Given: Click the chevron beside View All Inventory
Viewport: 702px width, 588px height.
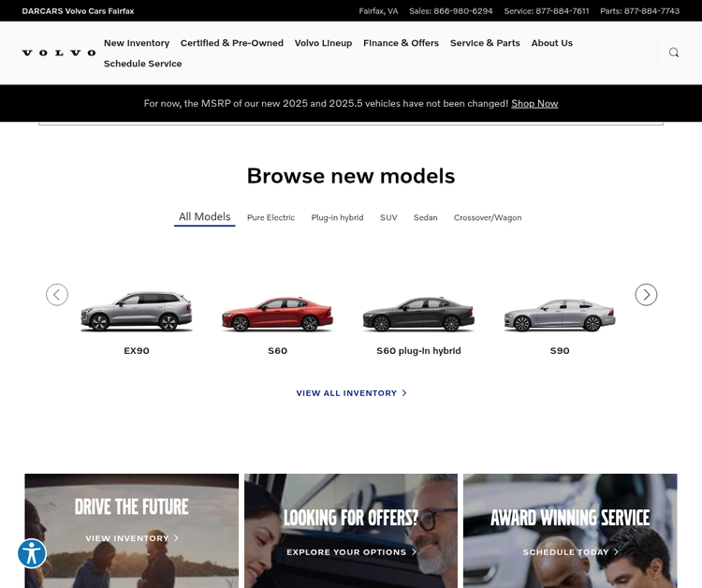Looking at the screenshot, I should click(404, 392).
